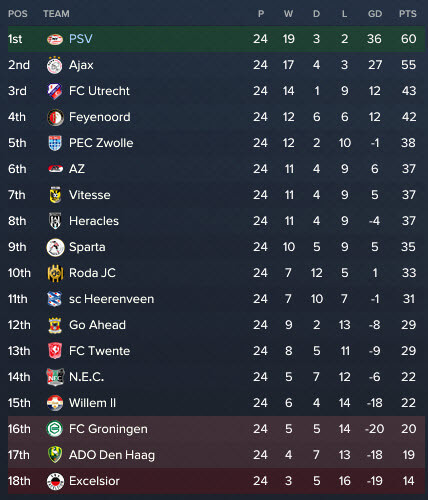Open the Go Ahead team name
Screen dimensions: 428x500
pyautogui.click(x=97, y=325)
